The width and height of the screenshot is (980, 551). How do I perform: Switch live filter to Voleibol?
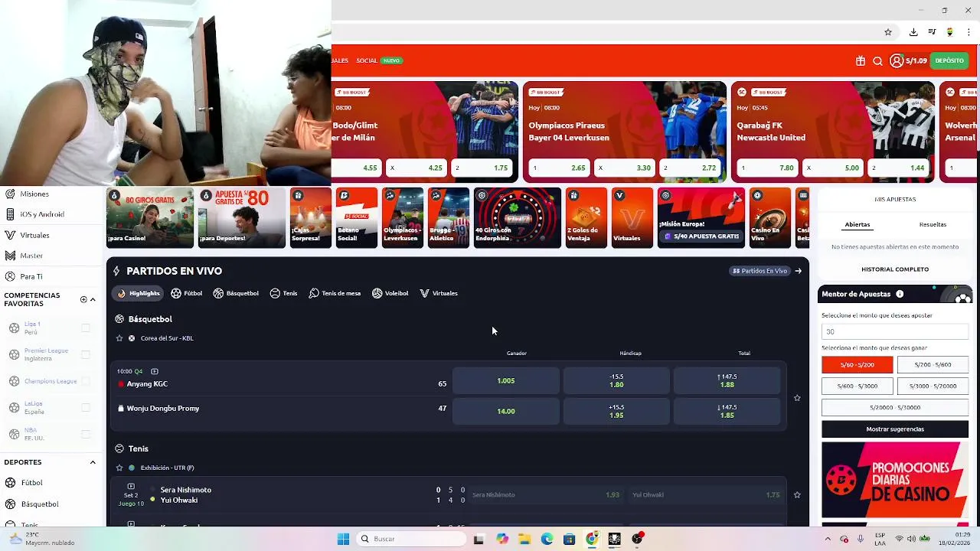[390, 293]
